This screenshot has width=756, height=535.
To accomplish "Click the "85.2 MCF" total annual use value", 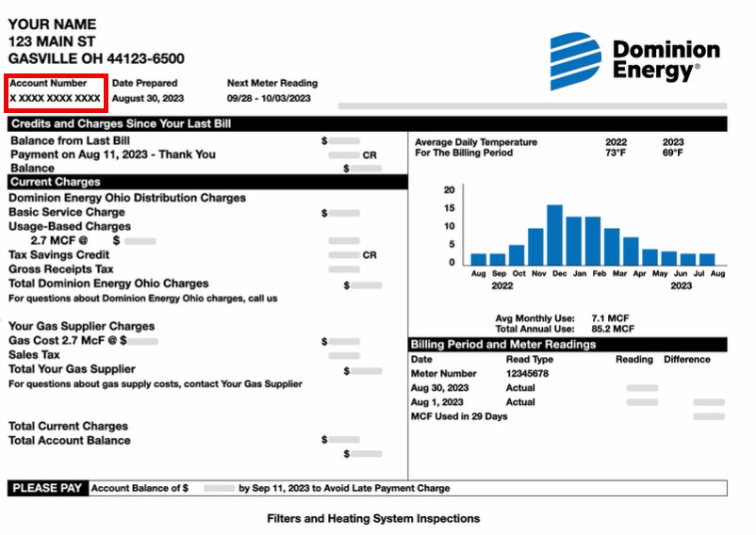I will click(613, 329).
